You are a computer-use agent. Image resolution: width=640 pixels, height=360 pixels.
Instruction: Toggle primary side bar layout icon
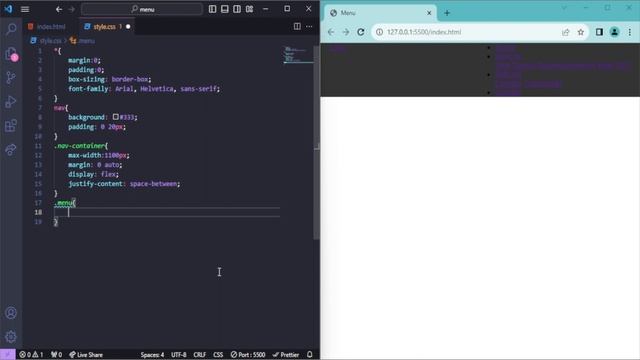pos(212,9)
